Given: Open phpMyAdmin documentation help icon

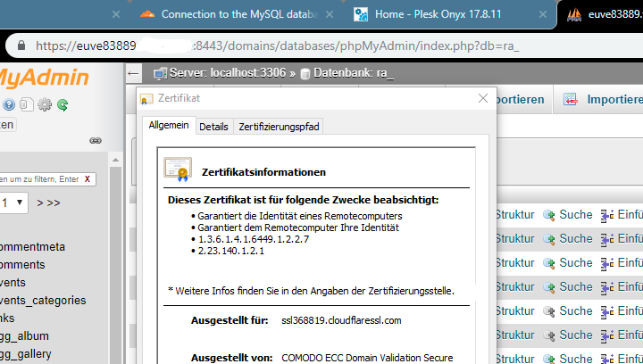Looking at the screenshot, I should pyautogui.click(x=9, y=104).
